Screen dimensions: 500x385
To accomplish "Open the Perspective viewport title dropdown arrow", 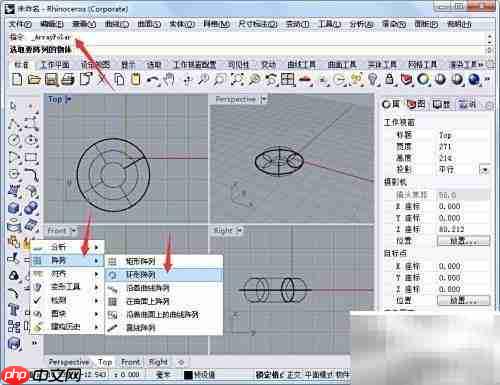I will coord(264,99).
